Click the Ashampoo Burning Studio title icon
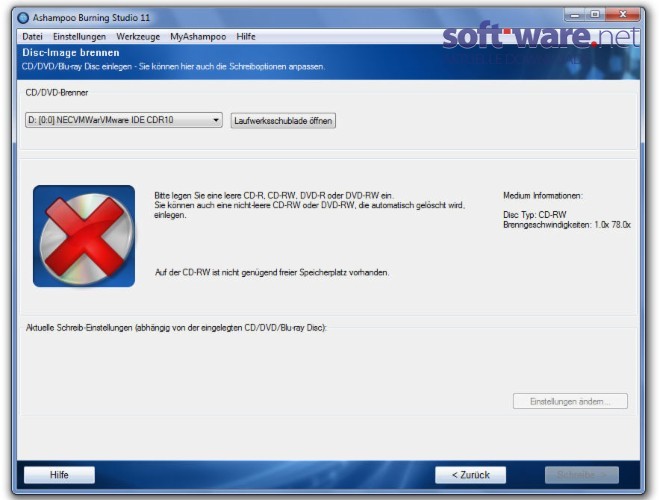This screenshot has height=500, width=660. [23, 18]
